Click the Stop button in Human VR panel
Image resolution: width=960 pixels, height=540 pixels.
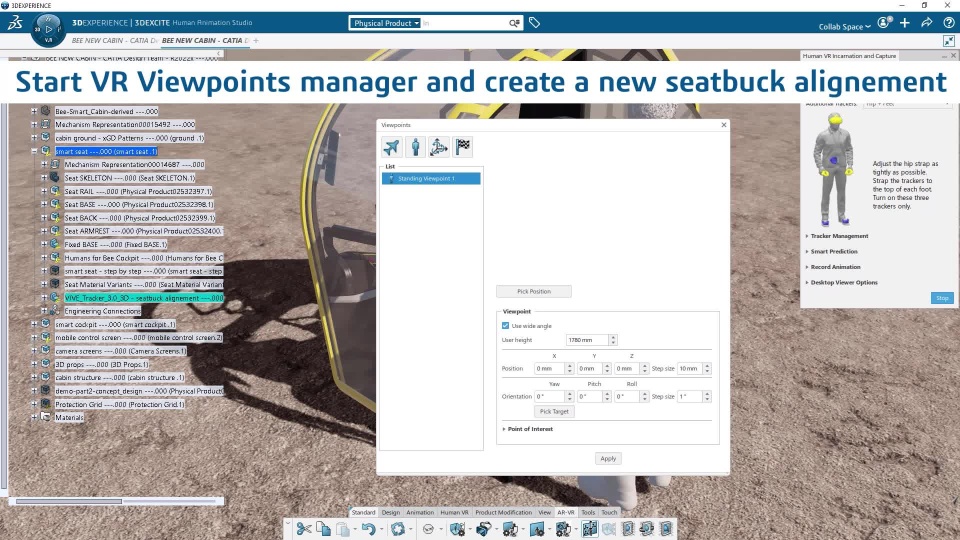(x=942, y=298)
